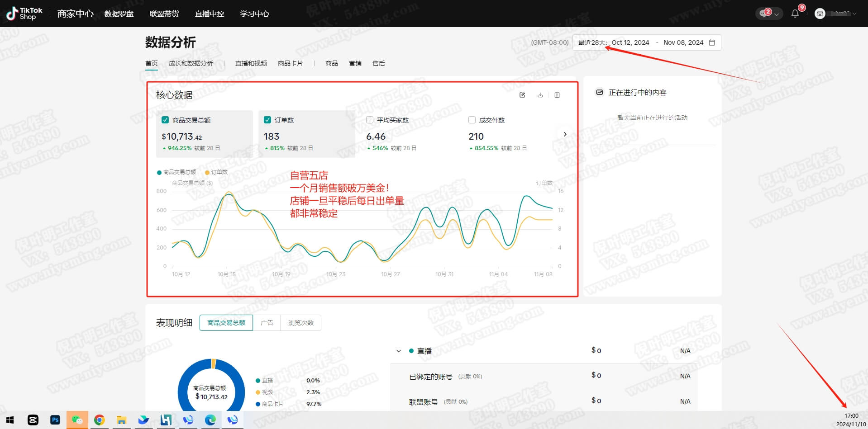
Task: Open the document icon in 核心数据 header
Action: point(557,95)
